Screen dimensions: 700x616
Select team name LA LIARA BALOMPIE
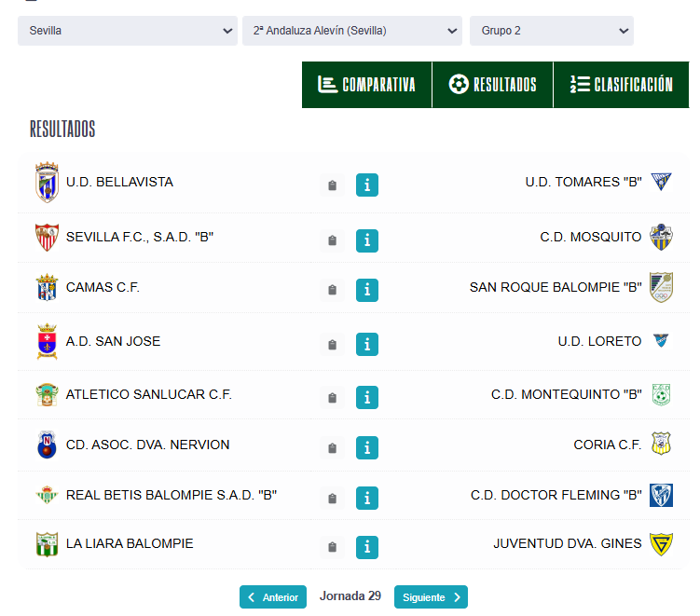pyautogui.click(x=130, y=543)
